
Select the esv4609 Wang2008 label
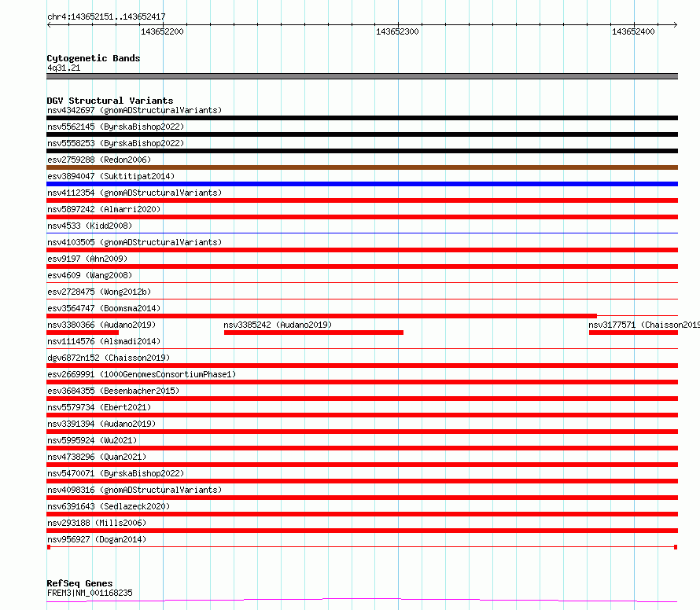90,275
